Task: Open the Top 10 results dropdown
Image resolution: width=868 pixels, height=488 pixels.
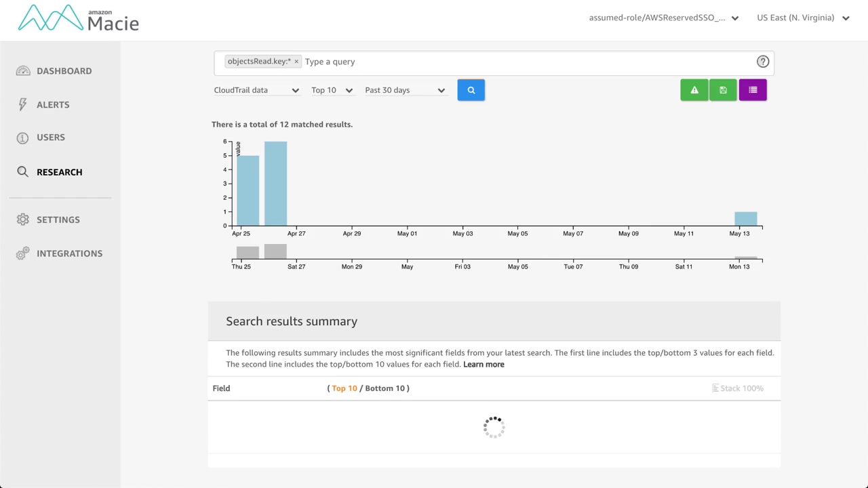Action: 332,90
